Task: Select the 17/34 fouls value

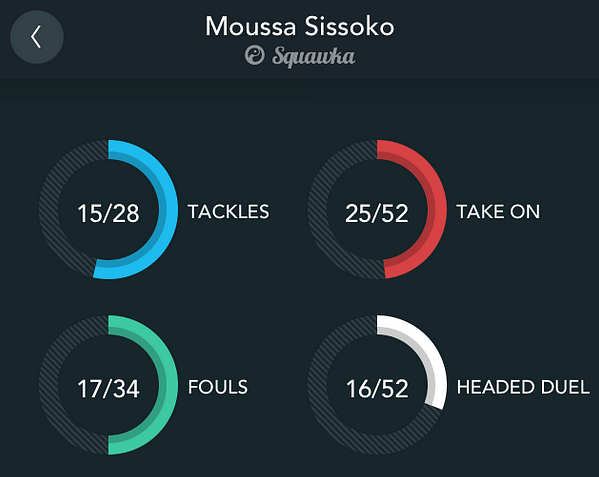Action: pos(108,389)
